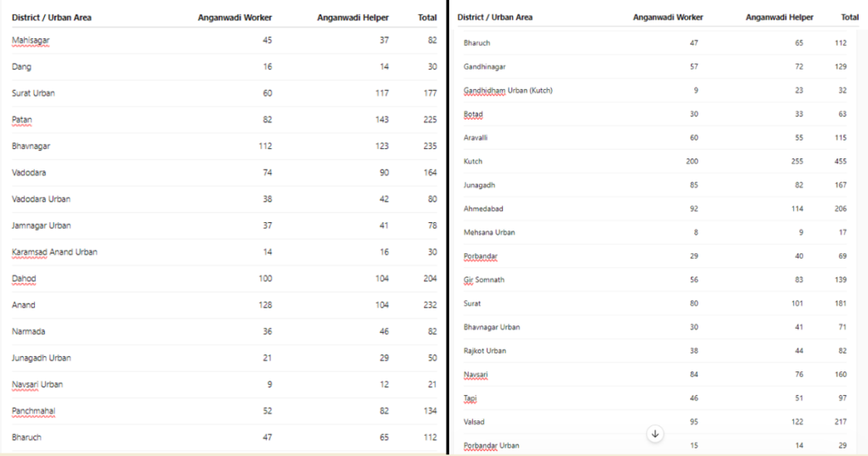Click the Anganwadi Helper header in right table
Viewport: 868px width, 456px height.
click(780, 17)
